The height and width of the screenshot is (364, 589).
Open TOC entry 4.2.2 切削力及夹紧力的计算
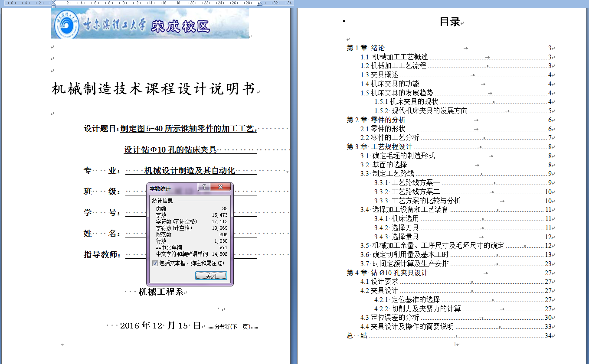click(463, 309)
